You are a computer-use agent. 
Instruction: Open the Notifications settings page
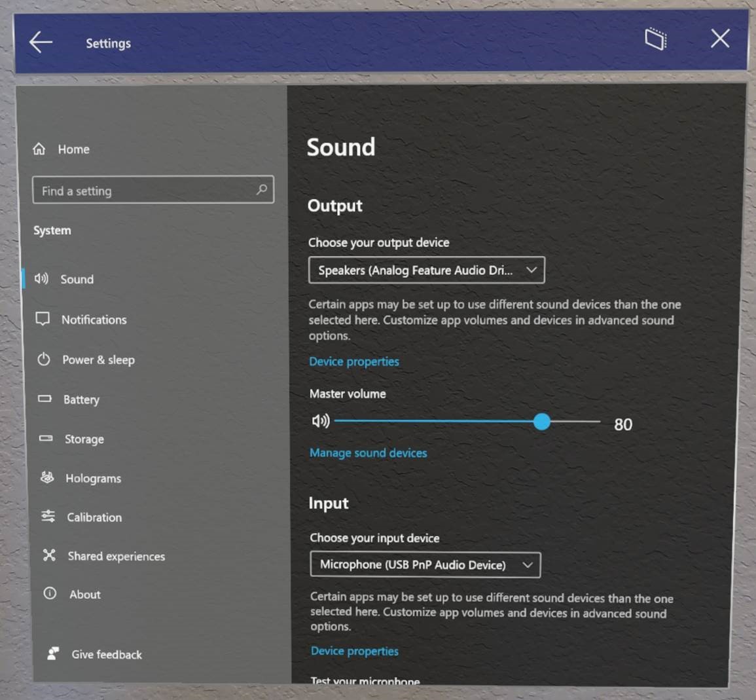(94, 320)
